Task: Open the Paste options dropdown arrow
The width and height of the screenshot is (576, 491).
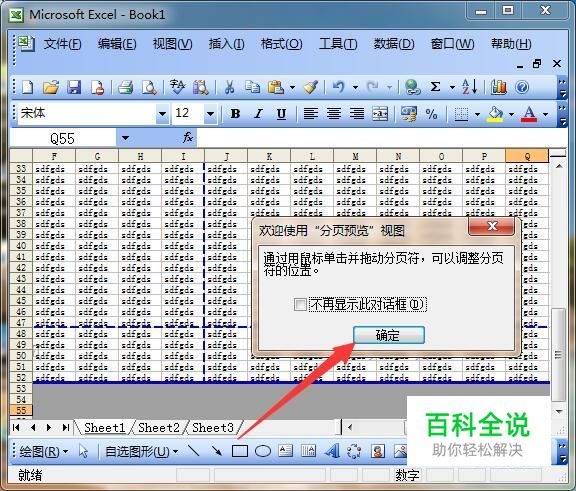Action: pos(292,87)
